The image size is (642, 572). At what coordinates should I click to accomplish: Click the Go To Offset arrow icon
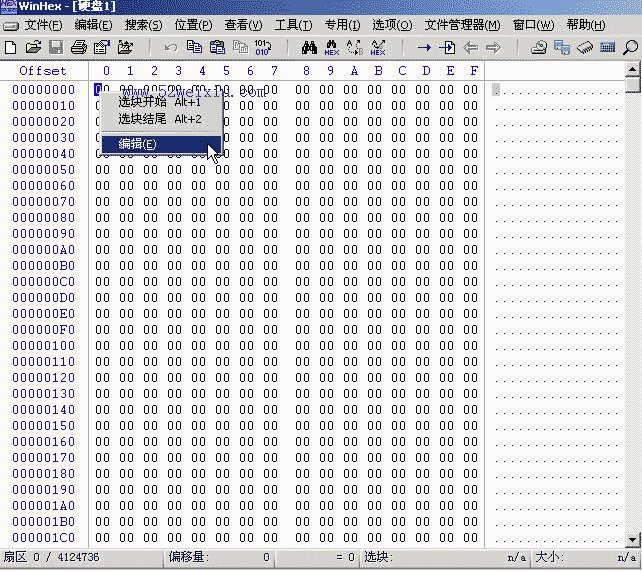(424, 47)
